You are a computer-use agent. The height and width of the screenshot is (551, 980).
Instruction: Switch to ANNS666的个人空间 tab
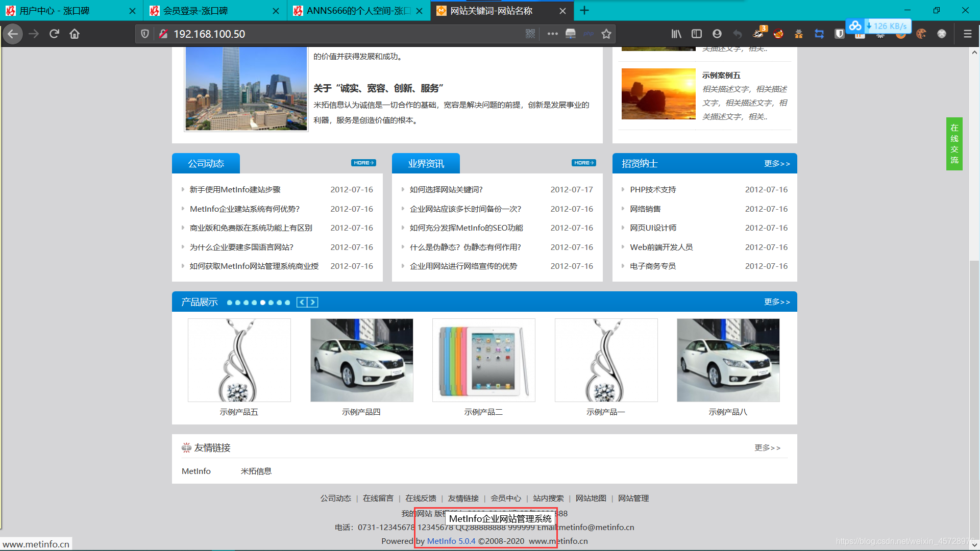point(358,11)
